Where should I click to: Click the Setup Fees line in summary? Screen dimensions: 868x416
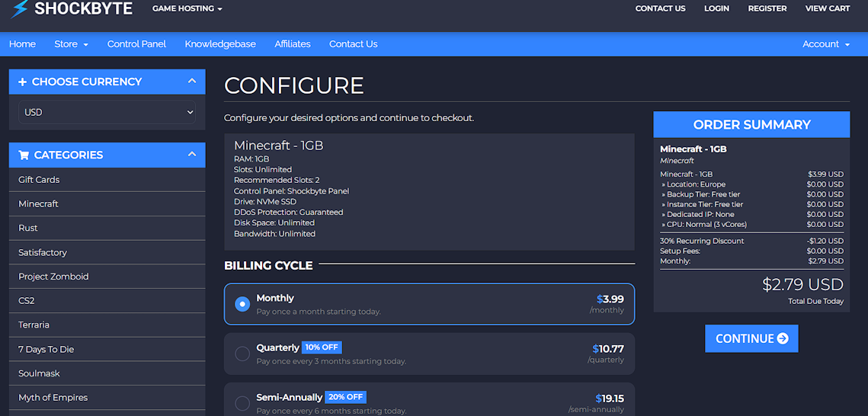(x=751, y=251)
